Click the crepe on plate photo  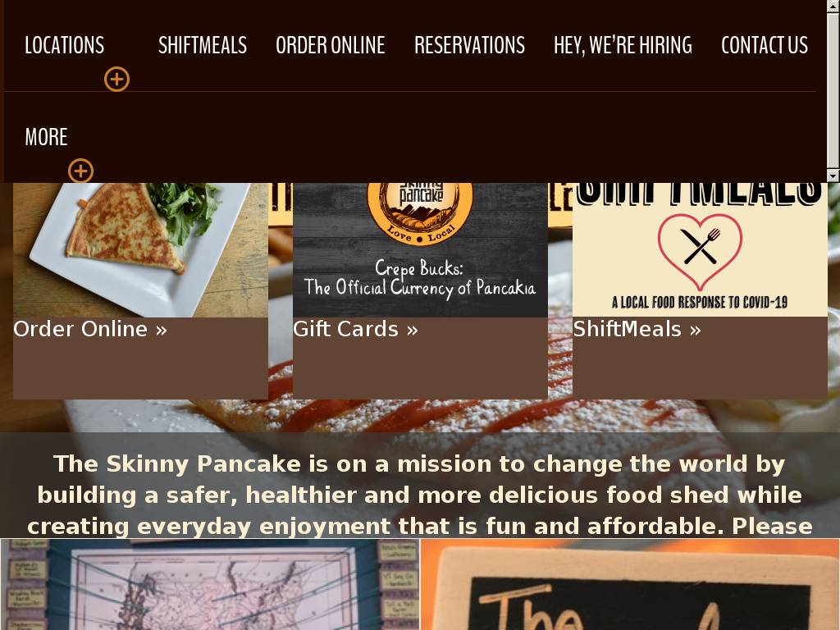point(140,250)
